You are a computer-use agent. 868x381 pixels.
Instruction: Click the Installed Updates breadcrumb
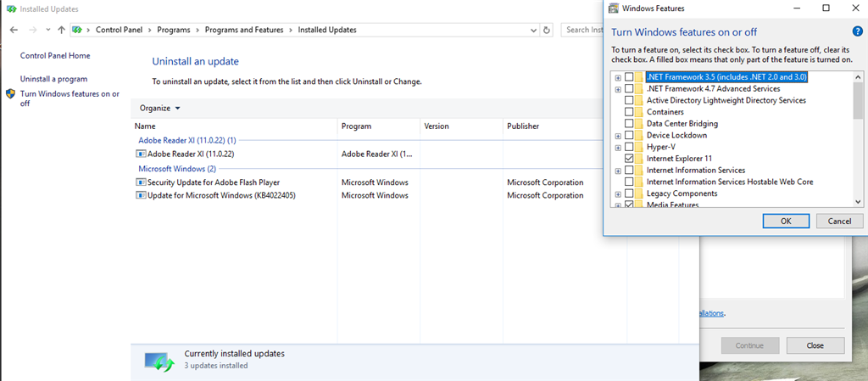coord(327,30)
